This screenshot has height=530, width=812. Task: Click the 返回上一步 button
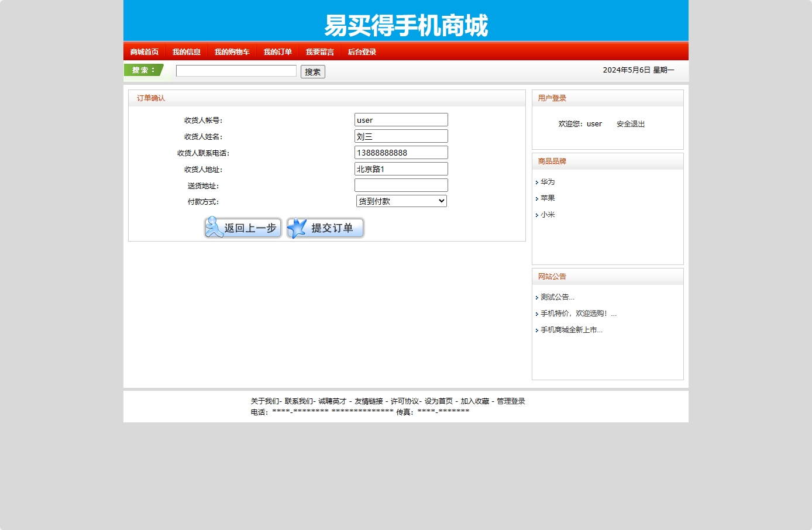pyautogui.click(x=242, y=228)
